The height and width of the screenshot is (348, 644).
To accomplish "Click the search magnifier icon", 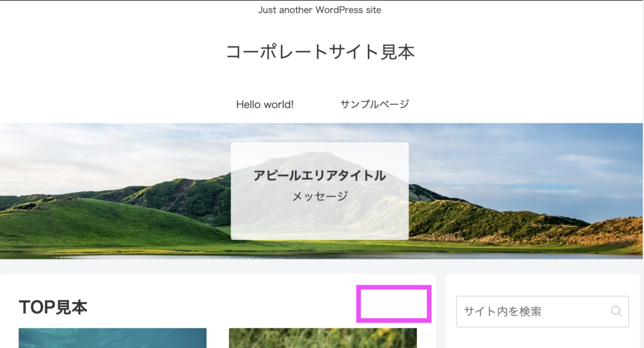I will 616,312.
